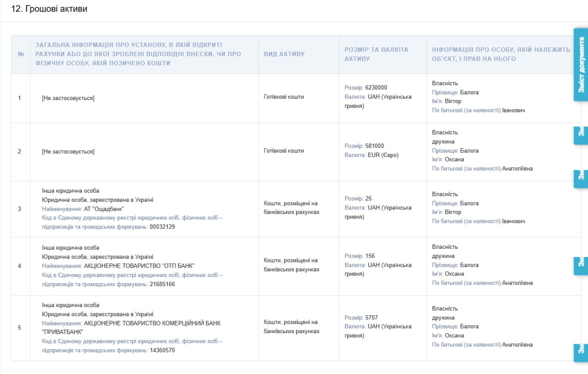
Task: Click the "№" column header
Action: [21, 54]
